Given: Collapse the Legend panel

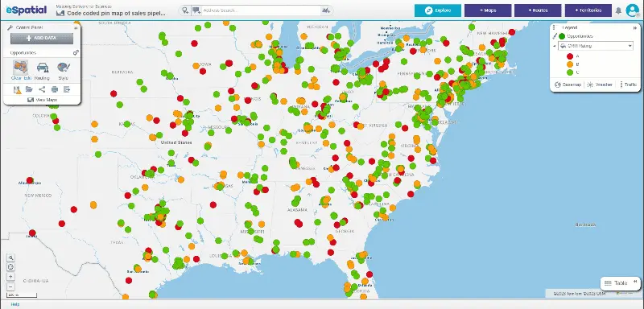Looking at the screenshot, I should pos(636,28).
